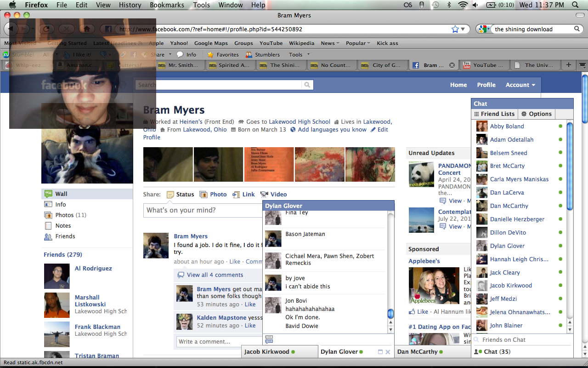The width and height of the screenshot is (588, 368).
Task: Click Facebook search magnifier button
Action: tap(307, 85)
